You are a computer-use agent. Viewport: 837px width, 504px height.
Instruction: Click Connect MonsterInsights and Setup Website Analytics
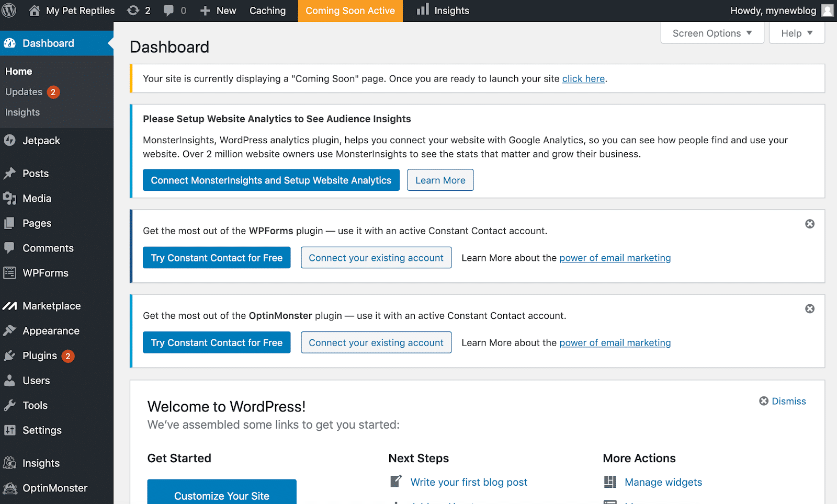(x=271, y=180)
